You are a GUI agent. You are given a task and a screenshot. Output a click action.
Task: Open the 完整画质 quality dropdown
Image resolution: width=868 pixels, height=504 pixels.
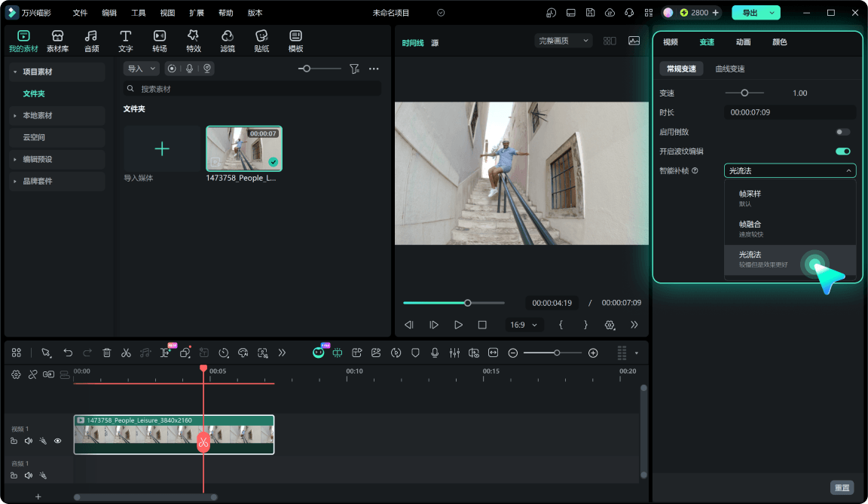coord(563,41)
